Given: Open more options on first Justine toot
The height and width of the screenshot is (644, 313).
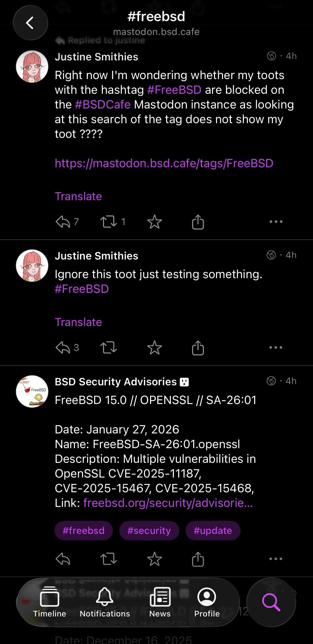Looking at the screenshot, I should coord(276,222).
